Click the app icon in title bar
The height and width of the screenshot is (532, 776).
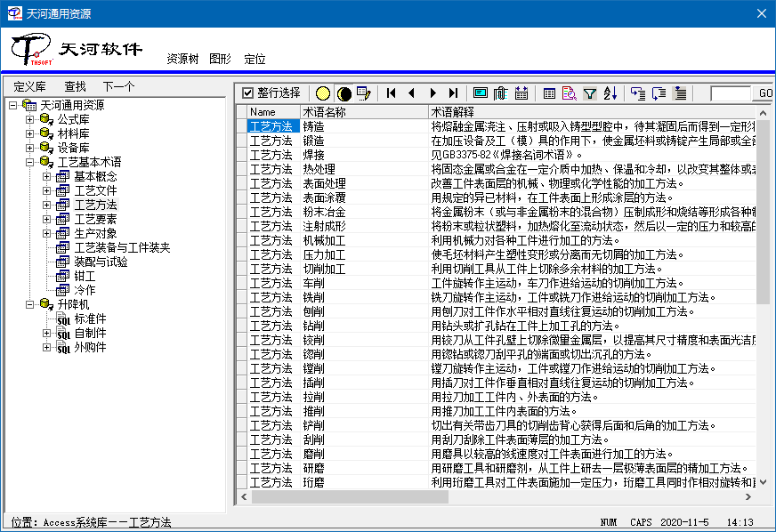click(14, 12)
